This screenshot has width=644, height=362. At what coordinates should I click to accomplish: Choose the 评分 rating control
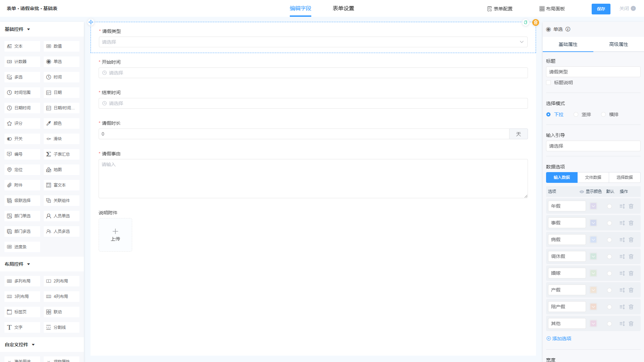(x=22, y=123)
